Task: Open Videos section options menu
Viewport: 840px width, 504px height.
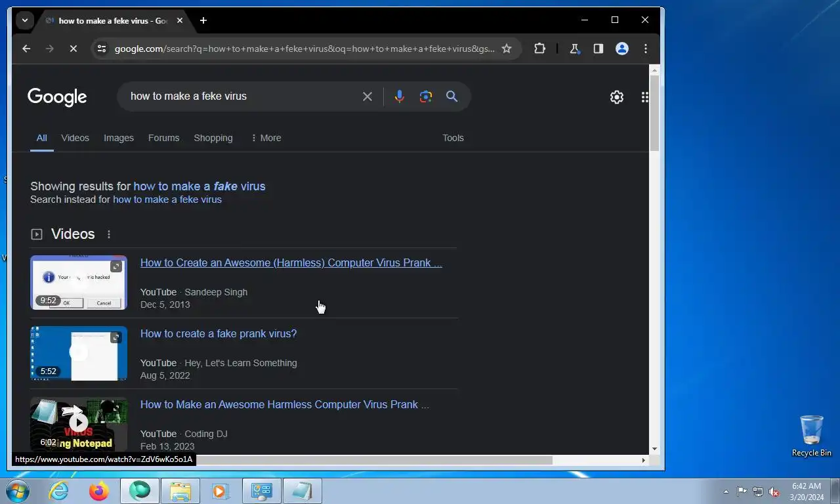Action: (109, 234)
